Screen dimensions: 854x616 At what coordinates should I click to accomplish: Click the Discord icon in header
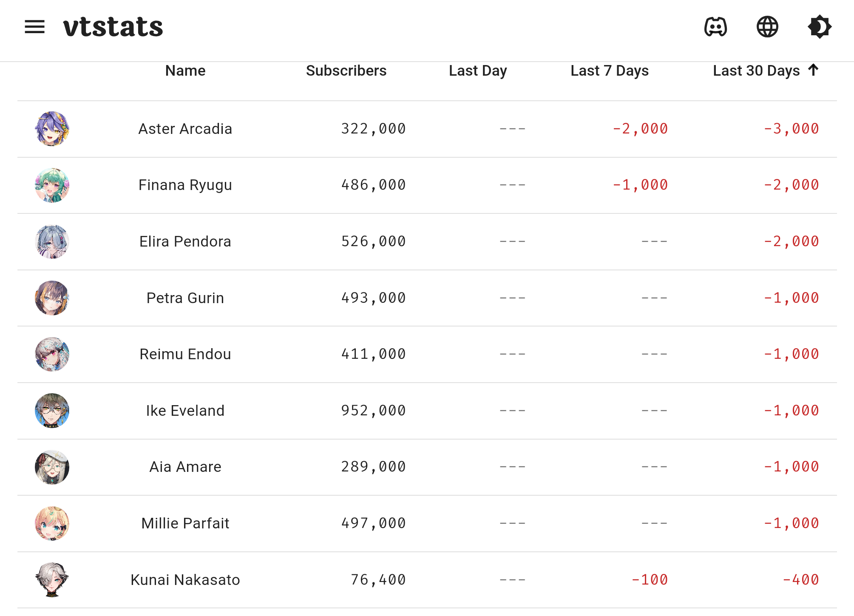pyautogui.click(x=715, y=27)
